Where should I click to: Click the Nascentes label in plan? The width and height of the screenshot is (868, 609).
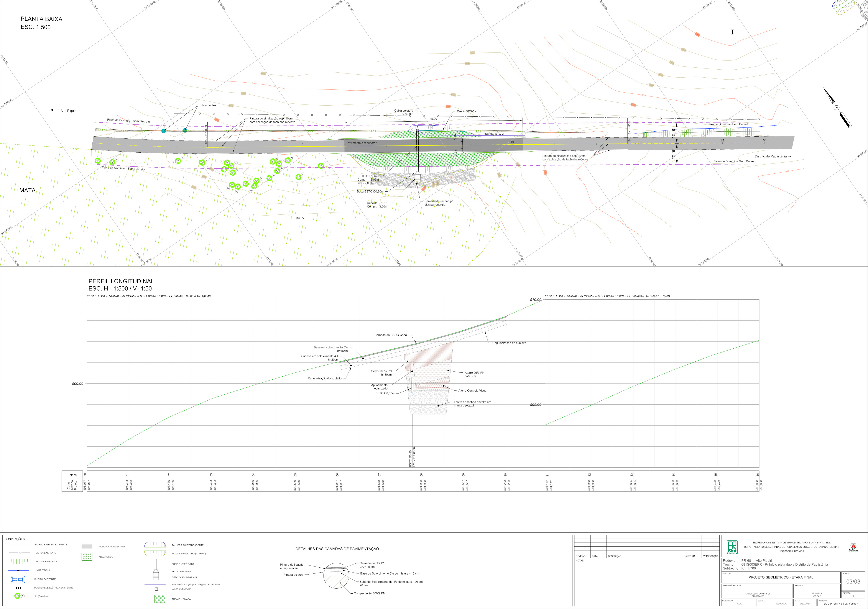[209, 105]
